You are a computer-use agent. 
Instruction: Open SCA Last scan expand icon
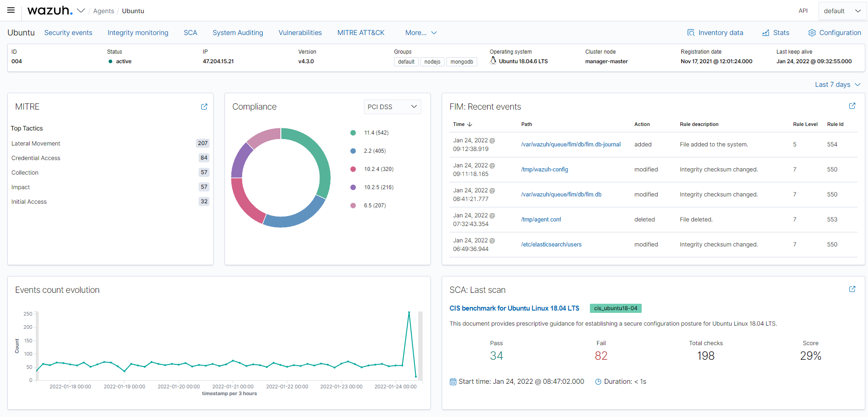coord(852,289)
